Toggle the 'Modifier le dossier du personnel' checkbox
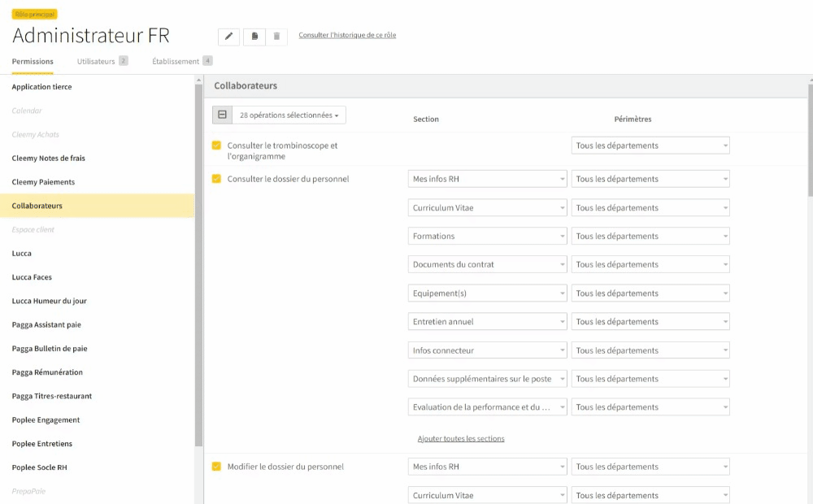Screen dimensions: 813x504 pyautogui.click(x=217, y=467)
